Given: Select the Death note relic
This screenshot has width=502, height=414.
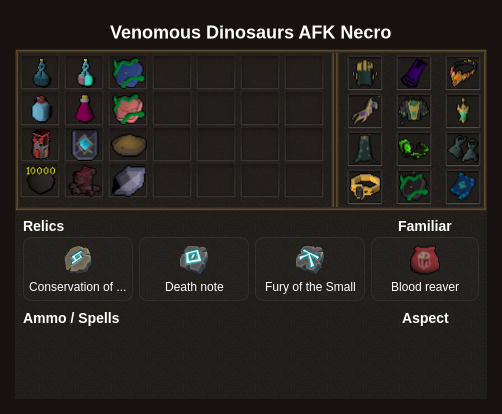Looking at the screenshot, I should [194, 269].
